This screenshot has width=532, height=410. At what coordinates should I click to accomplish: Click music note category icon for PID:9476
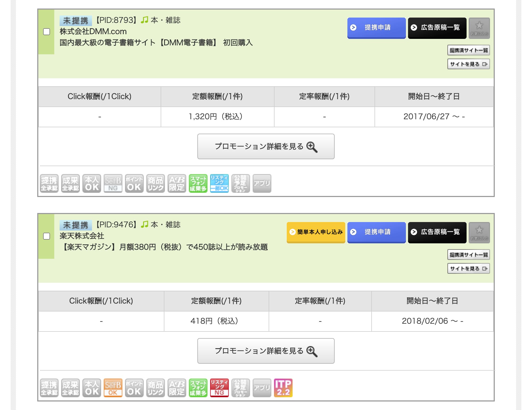(144, 224)
